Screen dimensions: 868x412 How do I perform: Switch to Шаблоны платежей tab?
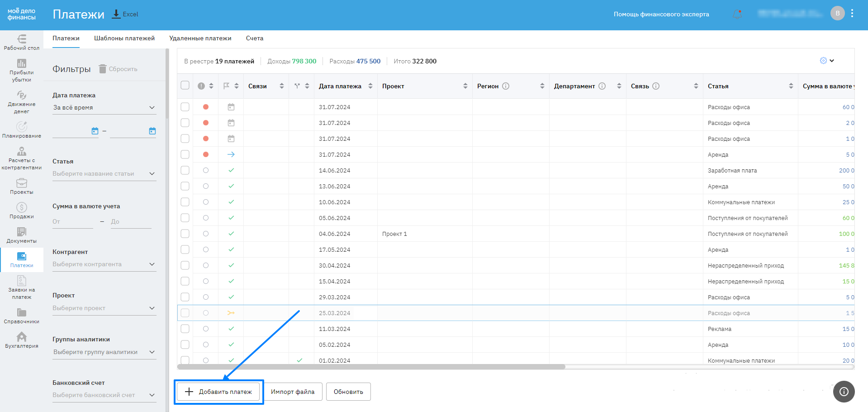tap(124, 38)
